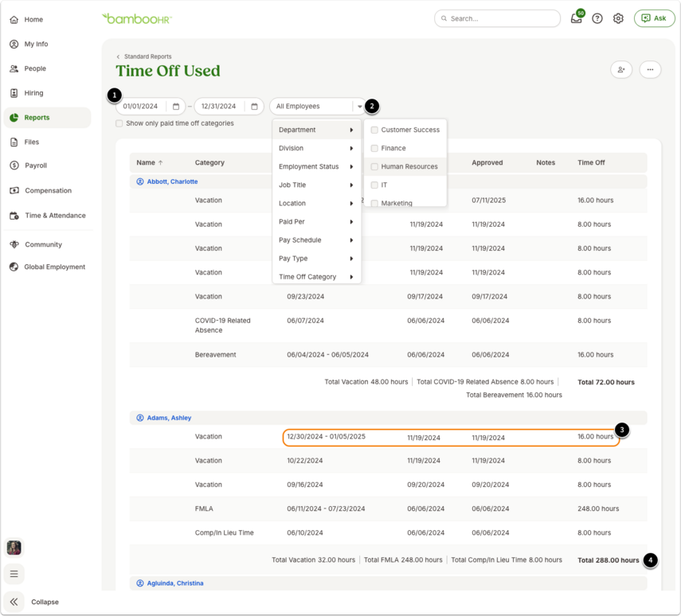The image size is (681, 616).
Task: Open the Files sidebar icon
Action: 14,142
